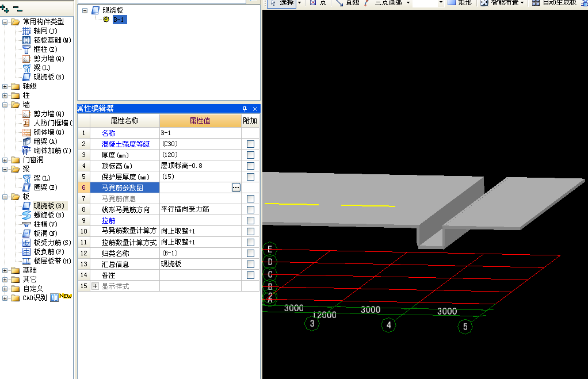Image resolution: width=588 pixels, height=379 pixels.
Task: Select 梁(L) icon under 常用构件类型
Action: [x=26, y=68]
